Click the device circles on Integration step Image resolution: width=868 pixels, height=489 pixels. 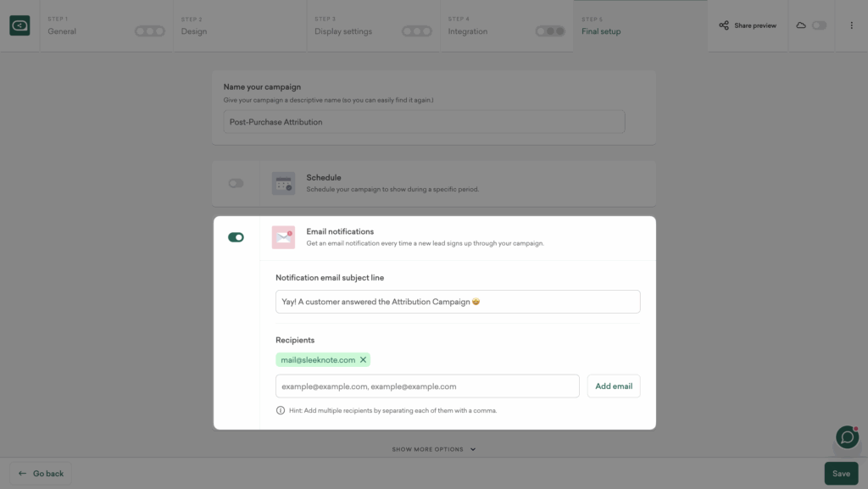(x=548, y=29)
